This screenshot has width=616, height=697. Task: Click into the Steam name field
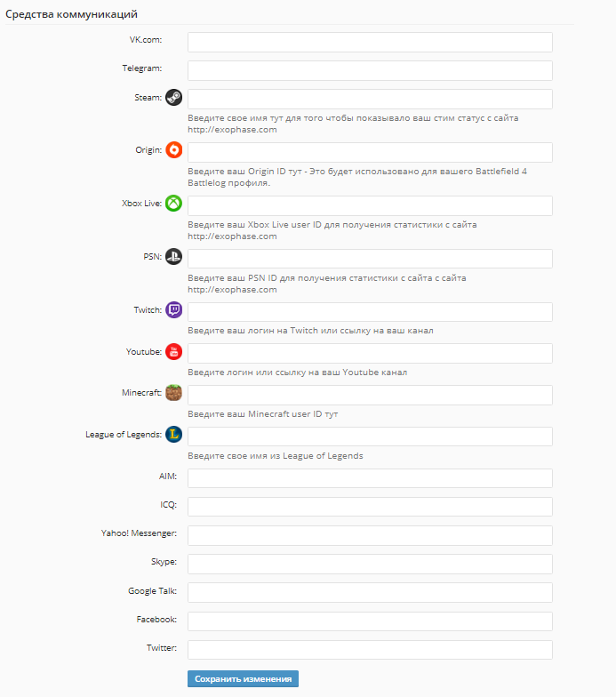tap(370, 100)
